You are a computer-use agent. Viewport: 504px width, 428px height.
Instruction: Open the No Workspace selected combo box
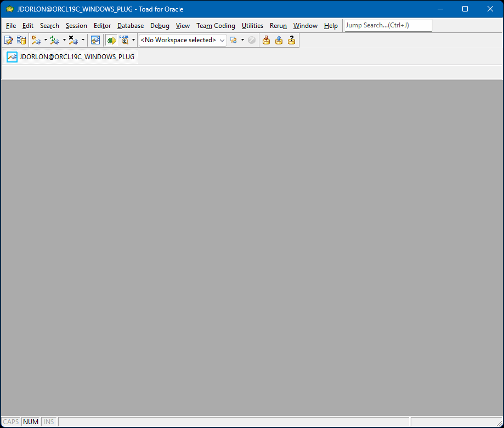(x=183, y=40)
